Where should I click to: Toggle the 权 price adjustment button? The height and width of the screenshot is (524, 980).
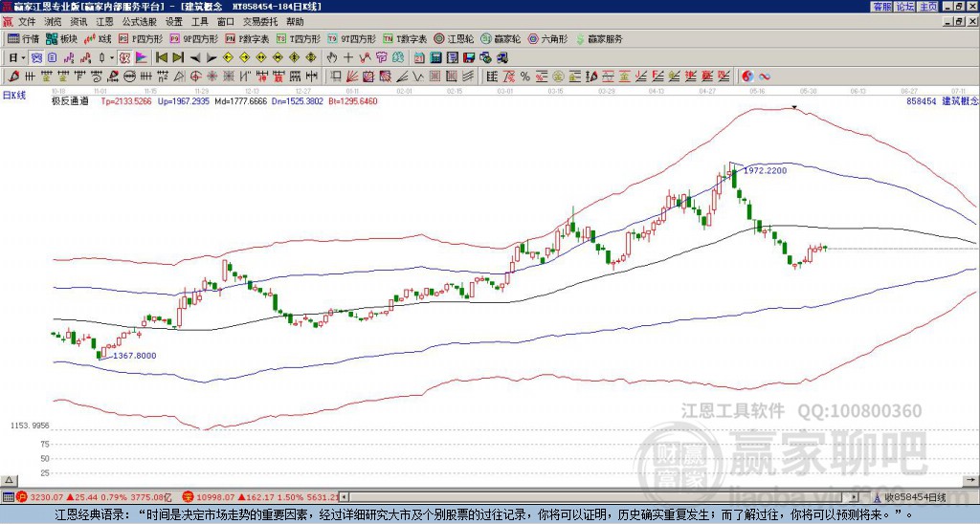(x=123, y=58)
